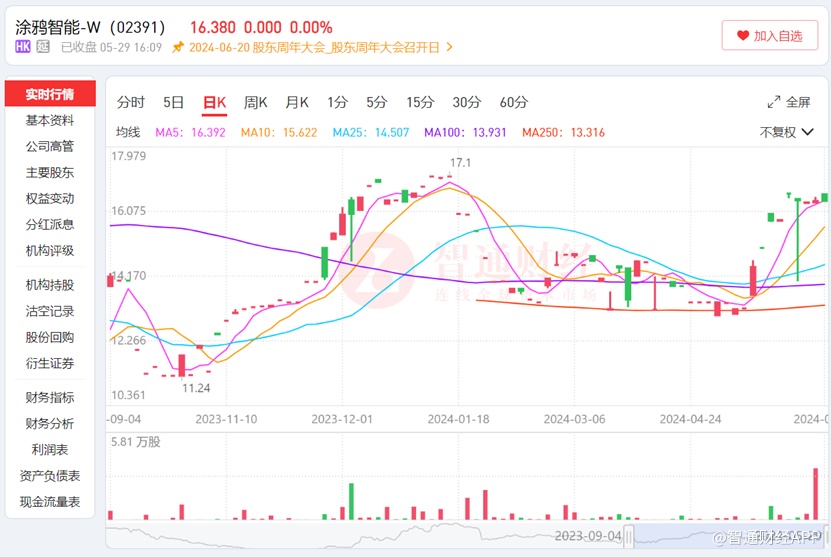Click the MA25: 14.507 indicator label
Viewport: 831px width, 557px height.
click(371, 132)
